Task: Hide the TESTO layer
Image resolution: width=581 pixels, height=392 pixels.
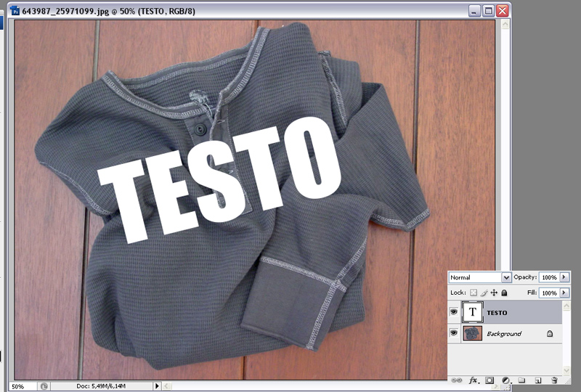Action: pos(453,312)
